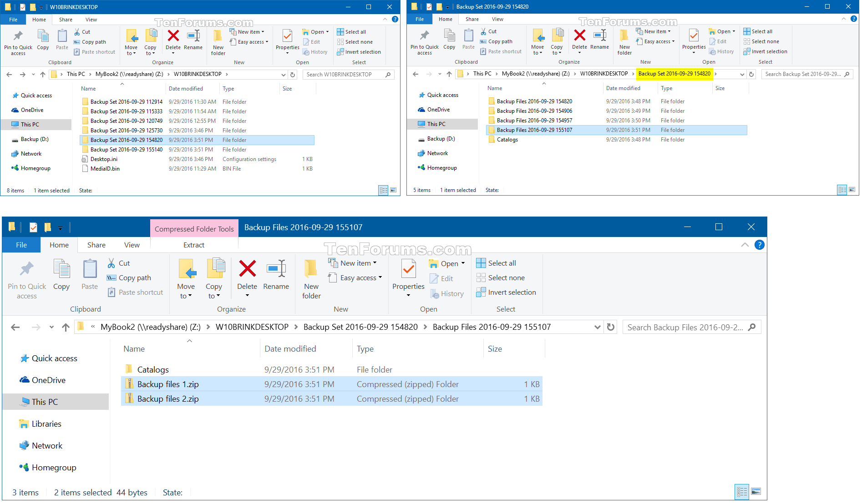The width and height of the screenshot is (862, 504).
Task: Click the Paste shortcut icon
Action: click(135, 292)
